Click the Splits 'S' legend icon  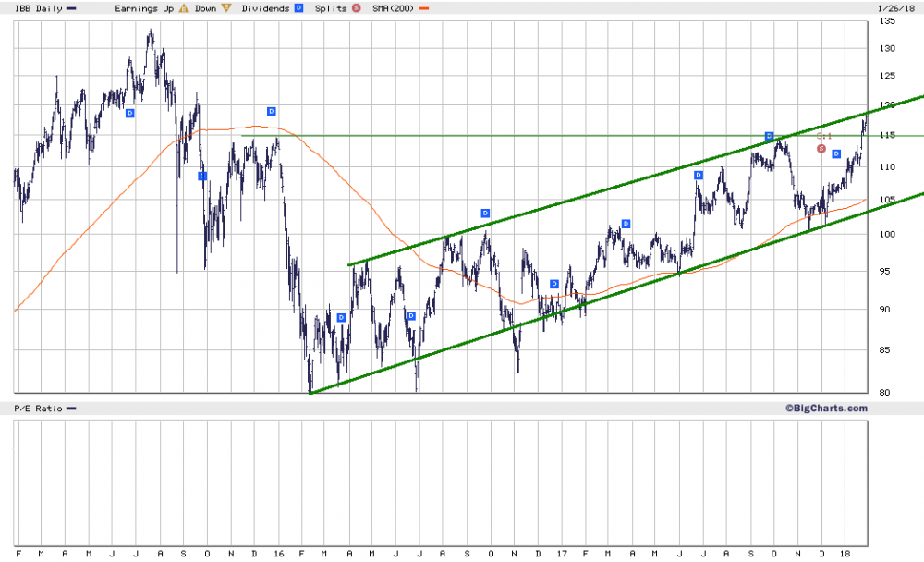[x=357, y=8]
